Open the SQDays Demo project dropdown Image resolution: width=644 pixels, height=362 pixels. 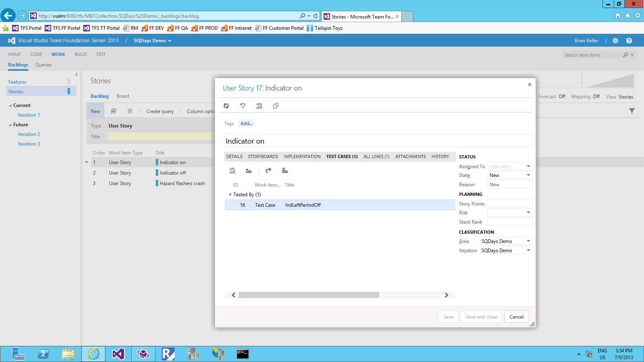(x=153, y=41)
